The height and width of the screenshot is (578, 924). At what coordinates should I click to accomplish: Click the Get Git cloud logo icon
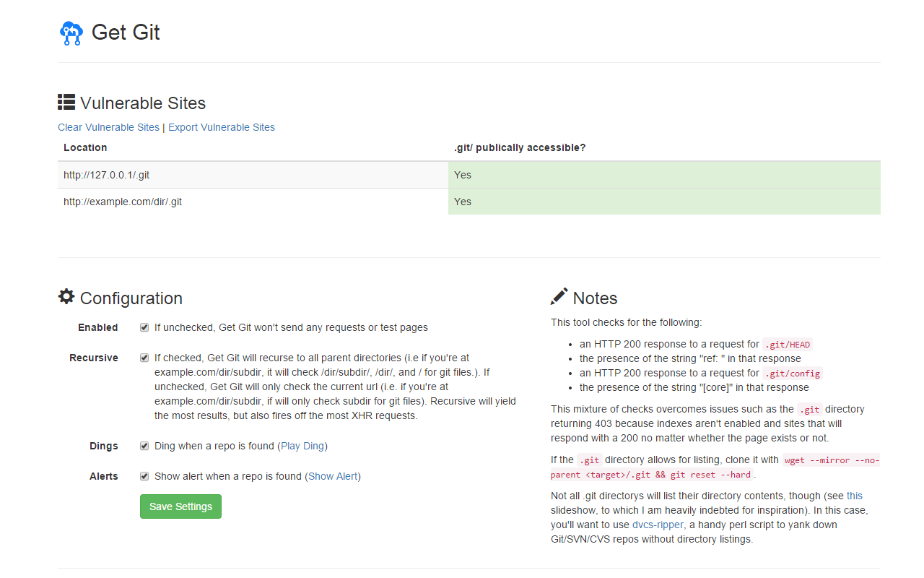coord(71,33)
